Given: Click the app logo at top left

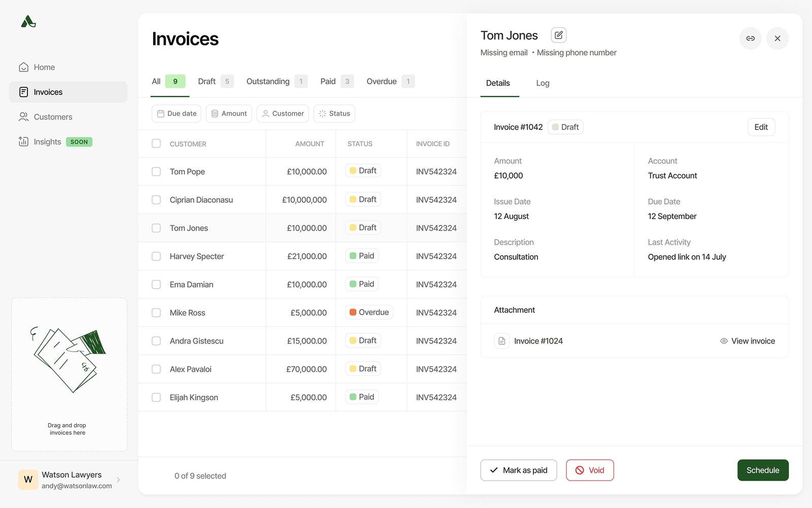Looking at the screenshot, I should 28,21.
